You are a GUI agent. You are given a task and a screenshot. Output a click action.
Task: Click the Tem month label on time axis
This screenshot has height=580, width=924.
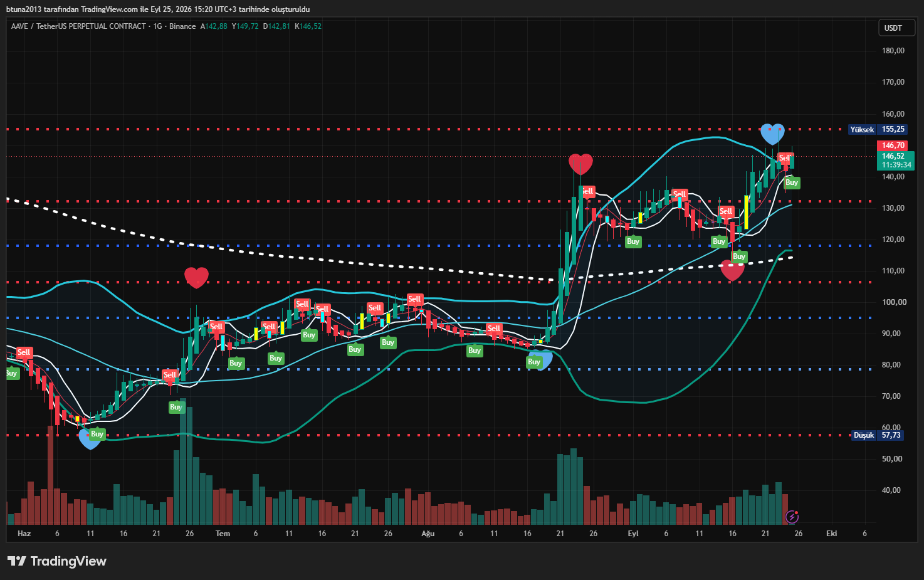(223, 534)
